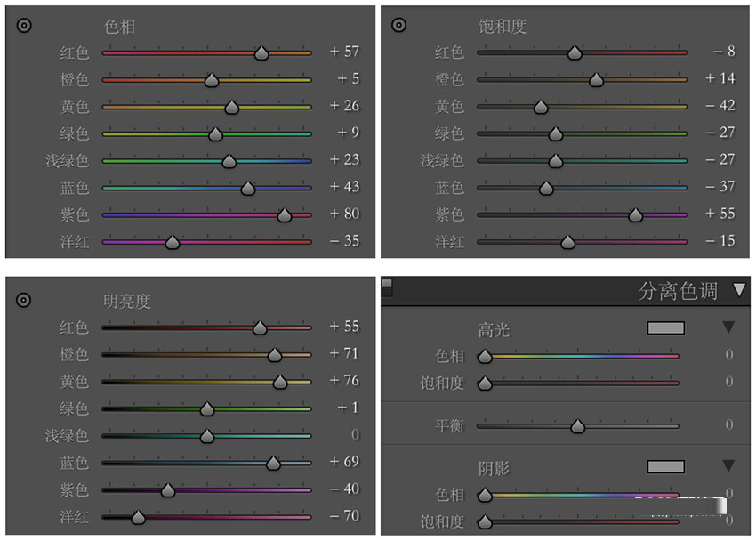Click the targeted adjustment tool in Saturation panel
Screen dimensions: 756x541
pyautogui.click(x=399, y=26)
